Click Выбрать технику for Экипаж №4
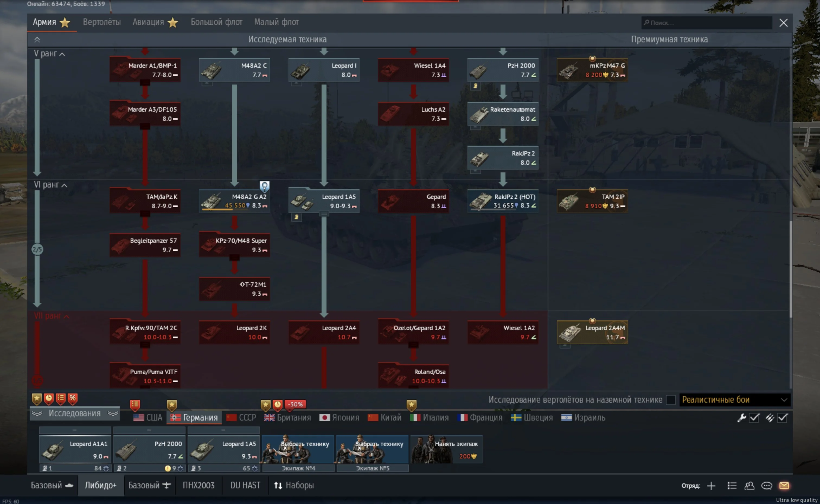 click(298, 449)
